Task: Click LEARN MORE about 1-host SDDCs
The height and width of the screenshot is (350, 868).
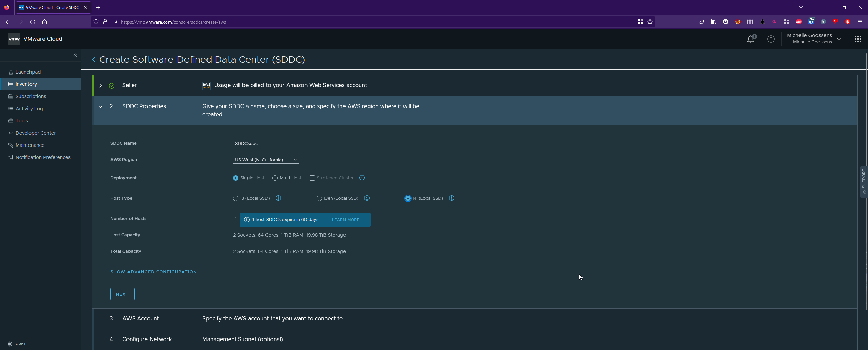Action: (346, 220)
